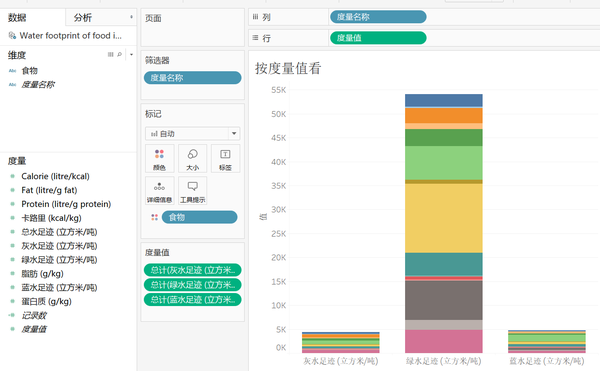This screenshot has height=371, width=600.
Task: Select the 总计(灰水足迹) measure value pill
Action: pyautogui.click(x=192, y=270)
